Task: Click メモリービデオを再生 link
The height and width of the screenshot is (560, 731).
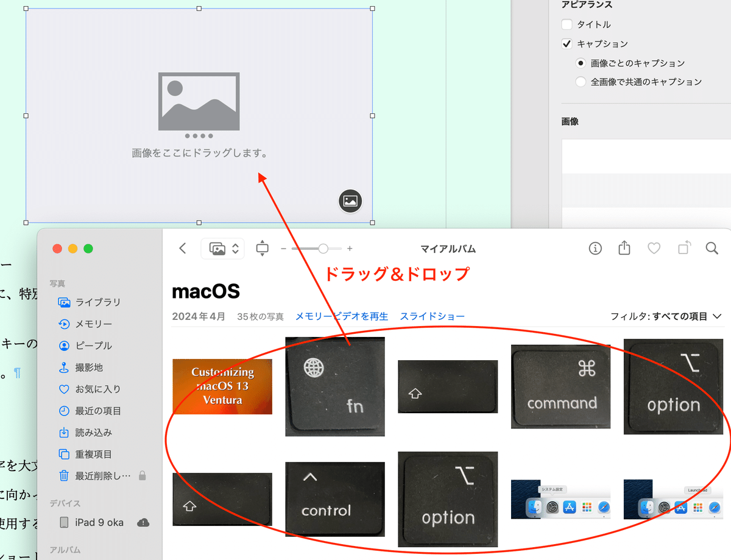Action: coord(342,316)
